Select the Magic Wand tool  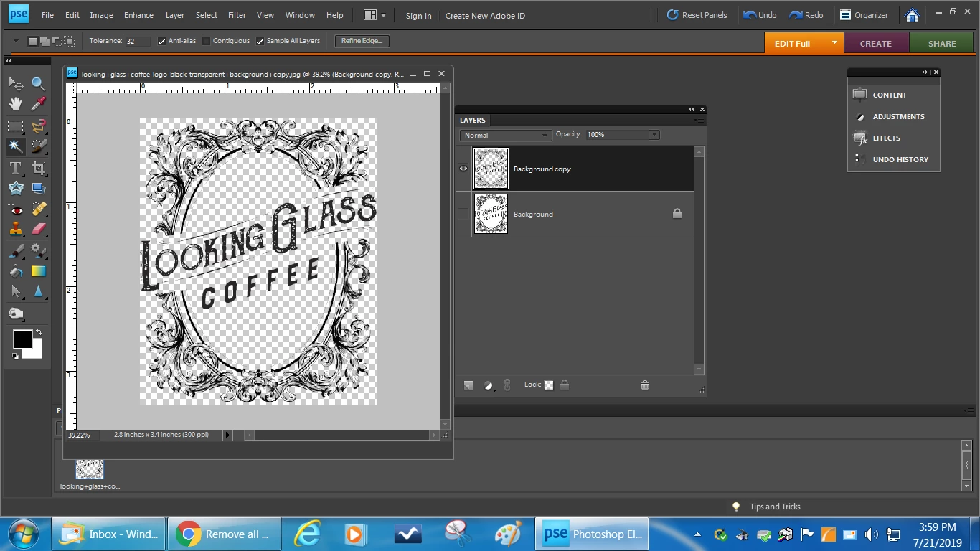point(15,146)
